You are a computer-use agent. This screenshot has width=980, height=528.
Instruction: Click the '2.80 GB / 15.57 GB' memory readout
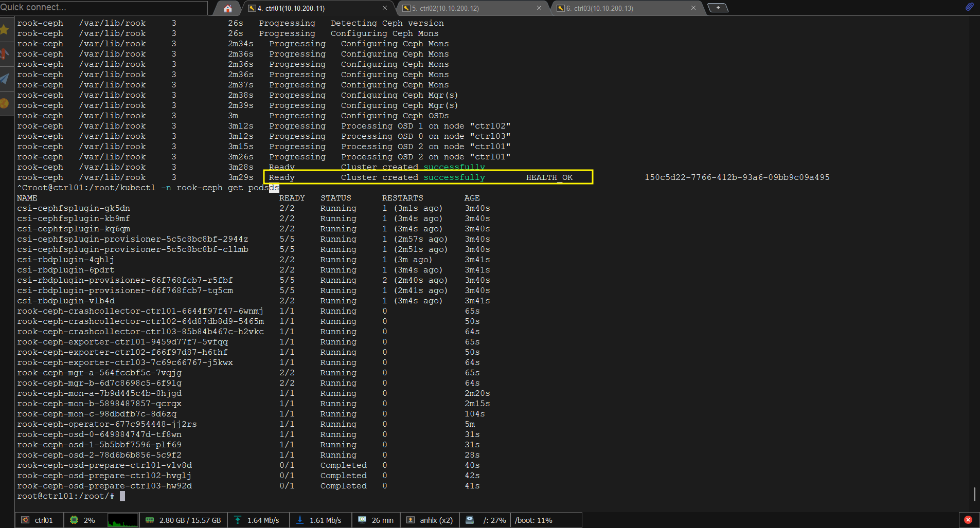(190, 520)
